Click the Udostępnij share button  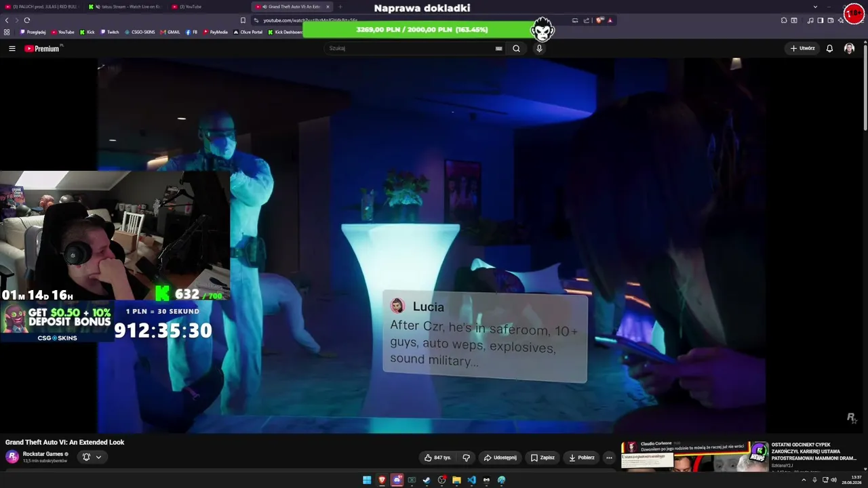tap(500, 457)
